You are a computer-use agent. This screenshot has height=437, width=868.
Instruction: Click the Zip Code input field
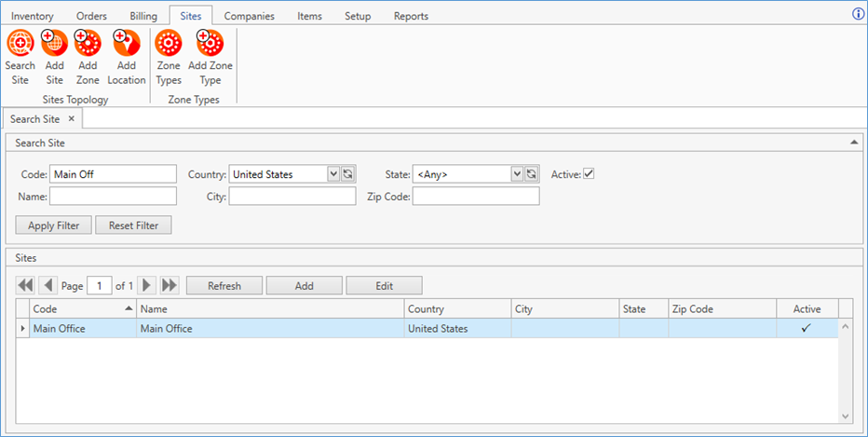click(476, 196)
